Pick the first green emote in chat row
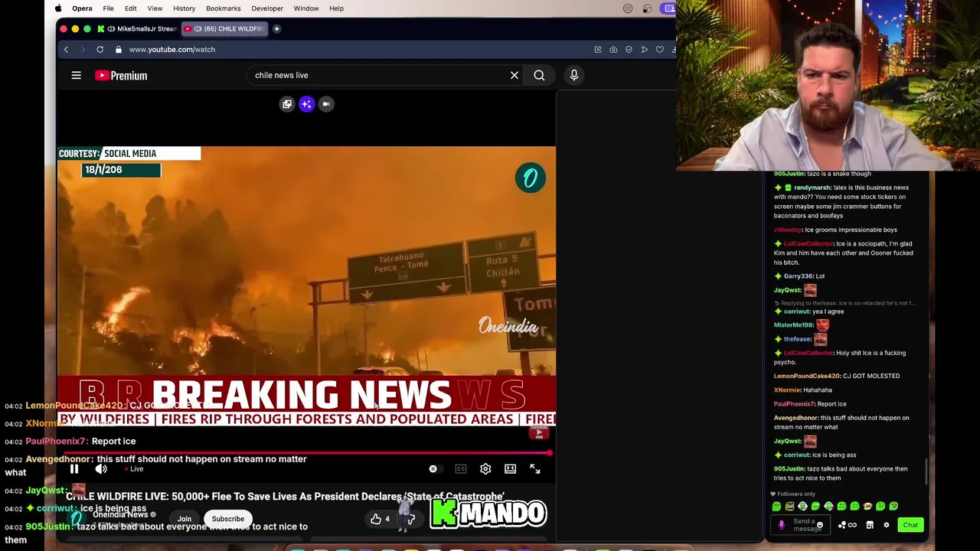Viewport: 980px width, 551px height. 776,507
